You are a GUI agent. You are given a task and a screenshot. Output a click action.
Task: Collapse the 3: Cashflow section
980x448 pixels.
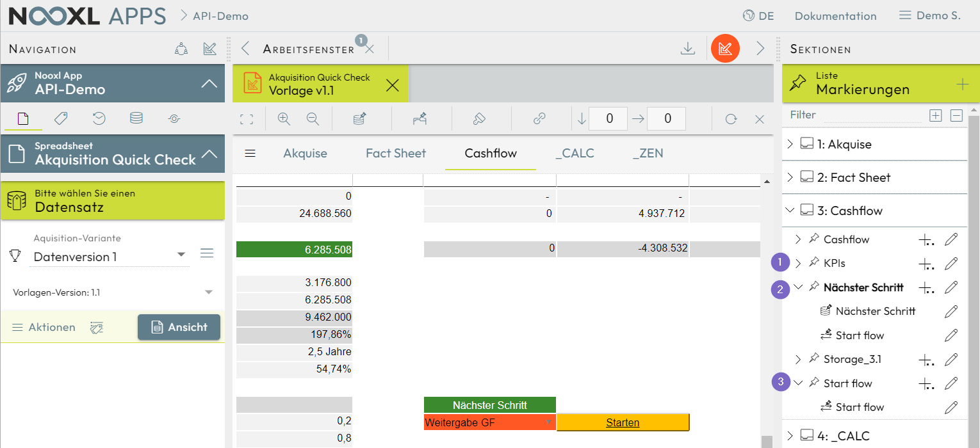[790, 211]
